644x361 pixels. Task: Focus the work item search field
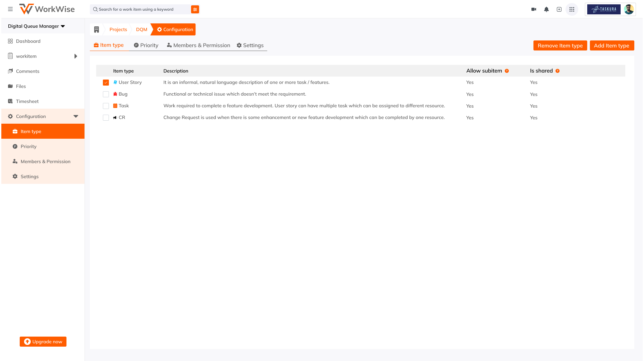click(140, 9)
